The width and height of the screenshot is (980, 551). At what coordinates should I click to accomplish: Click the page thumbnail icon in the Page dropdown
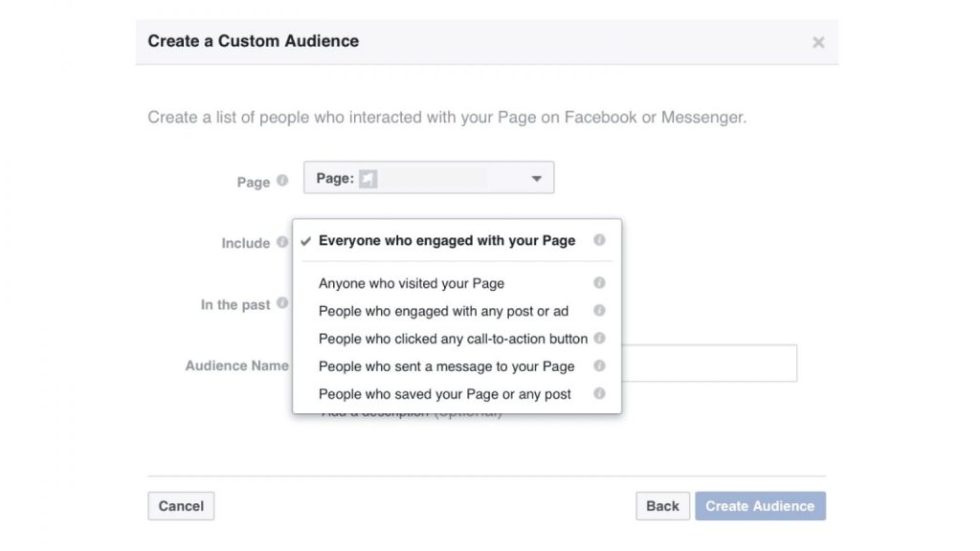point(368,179)
